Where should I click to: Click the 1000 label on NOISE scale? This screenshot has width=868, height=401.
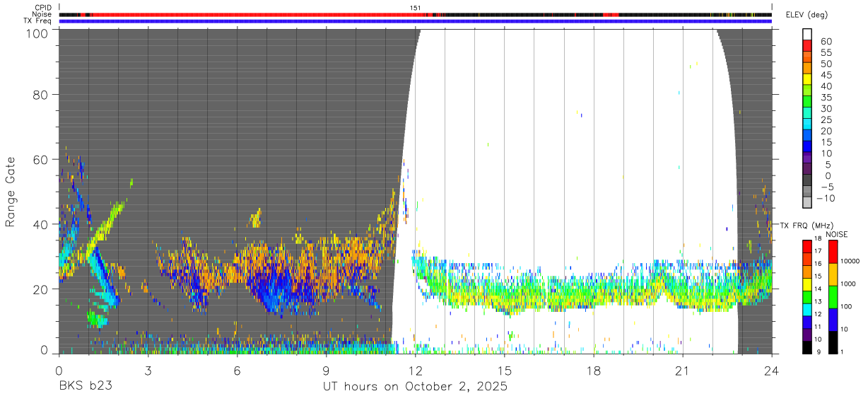848,284
